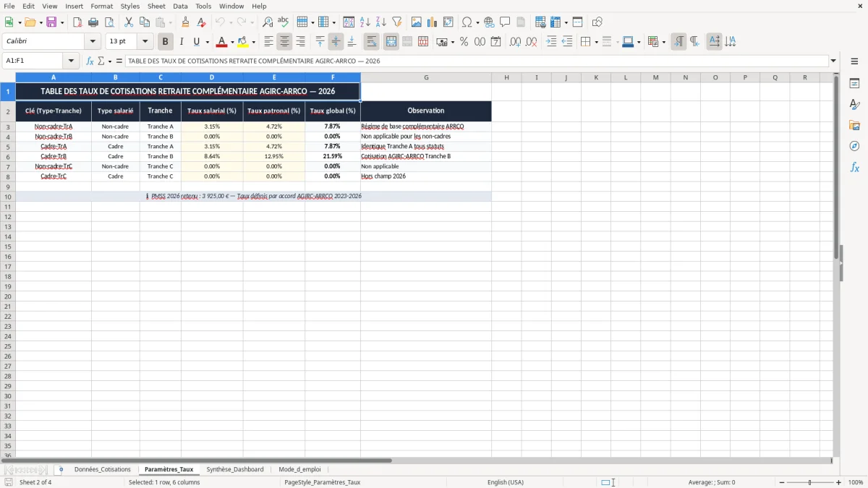Click the Save document icon
The image size is (868, 488).
pyautogui.click(x=51, y=22)
